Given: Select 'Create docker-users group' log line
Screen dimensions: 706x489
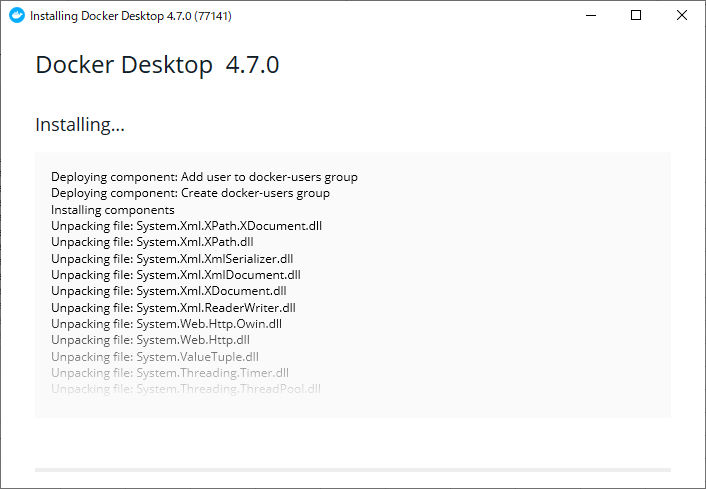Looking at the screenshot, I should pyautogui.click(x=190, y=193).
